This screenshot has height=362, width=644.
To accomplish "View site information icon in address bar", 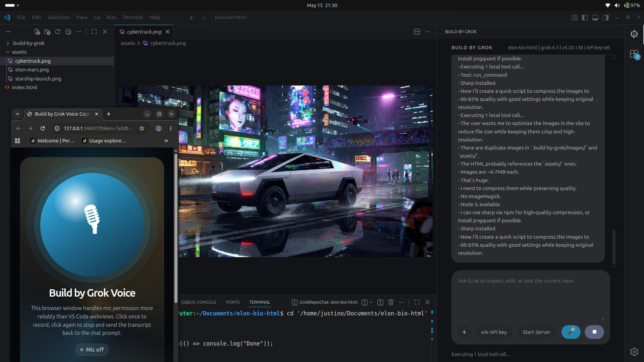I will 57,128.
